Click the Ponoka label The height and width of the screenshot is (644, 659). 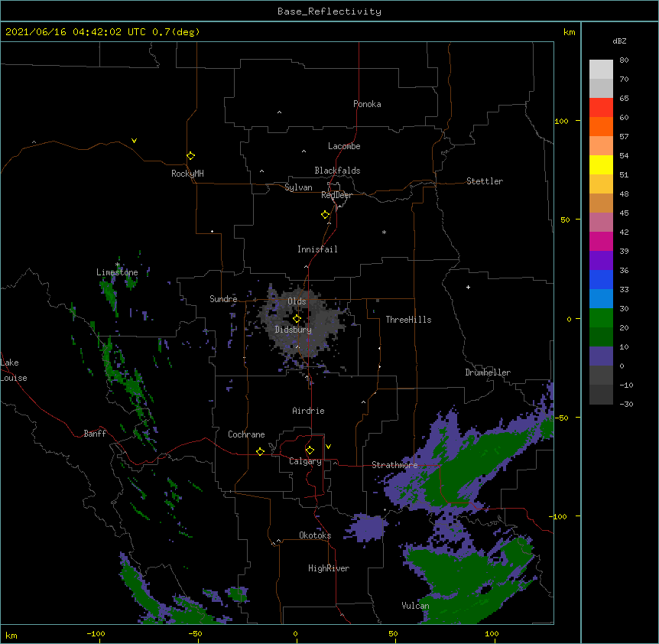click(367, 104)
